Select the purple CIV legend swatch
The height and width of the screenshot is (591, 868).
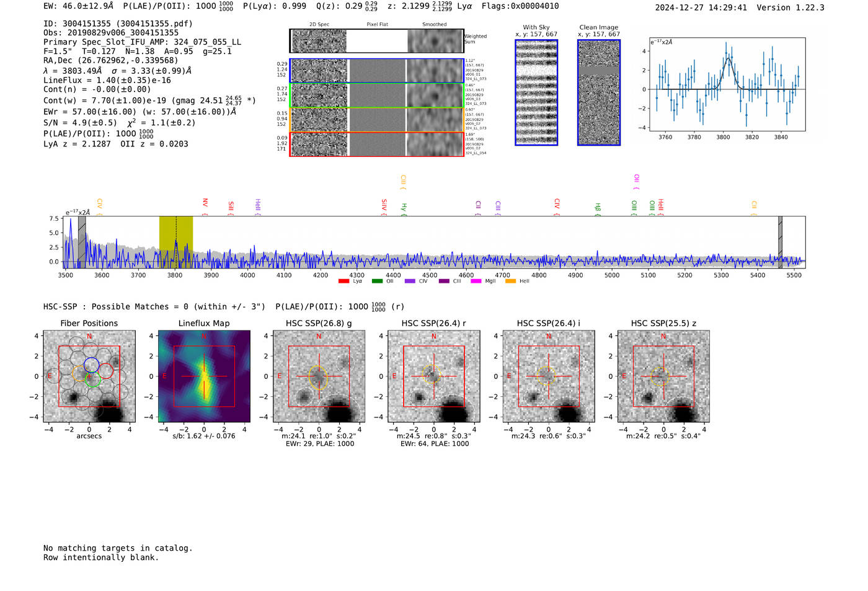(410, 282)
